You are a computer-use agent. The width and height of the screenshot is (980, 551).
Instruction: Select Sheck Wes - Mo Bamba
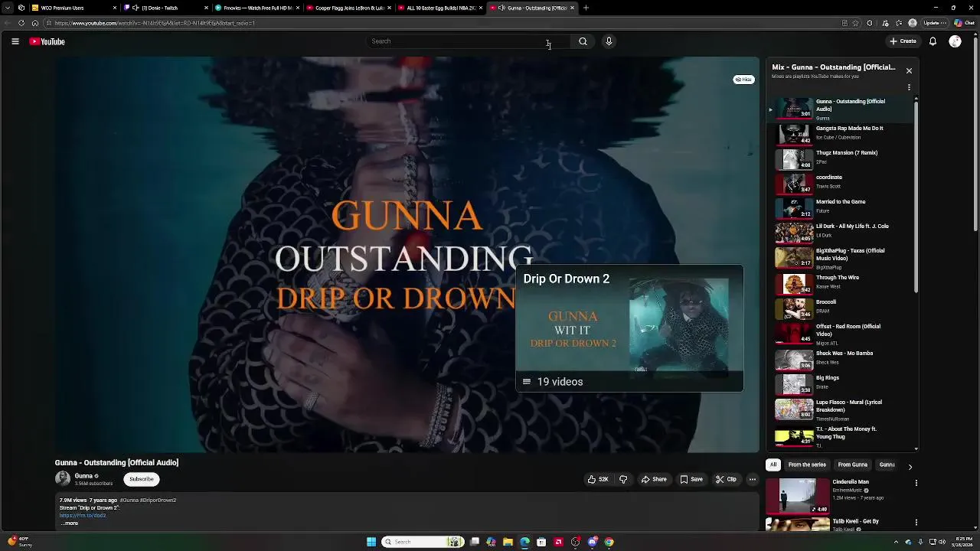pyautogui.click(x=842, y=358)
